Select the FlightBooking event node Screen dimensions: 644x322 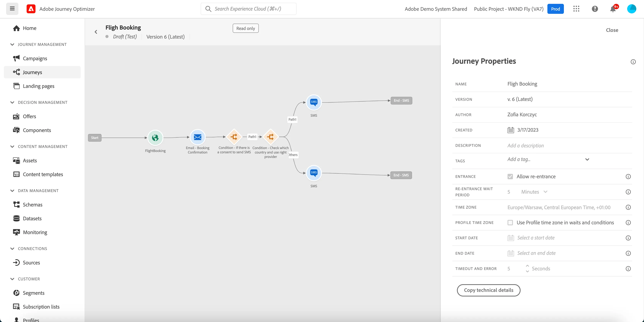click(155, 138)
